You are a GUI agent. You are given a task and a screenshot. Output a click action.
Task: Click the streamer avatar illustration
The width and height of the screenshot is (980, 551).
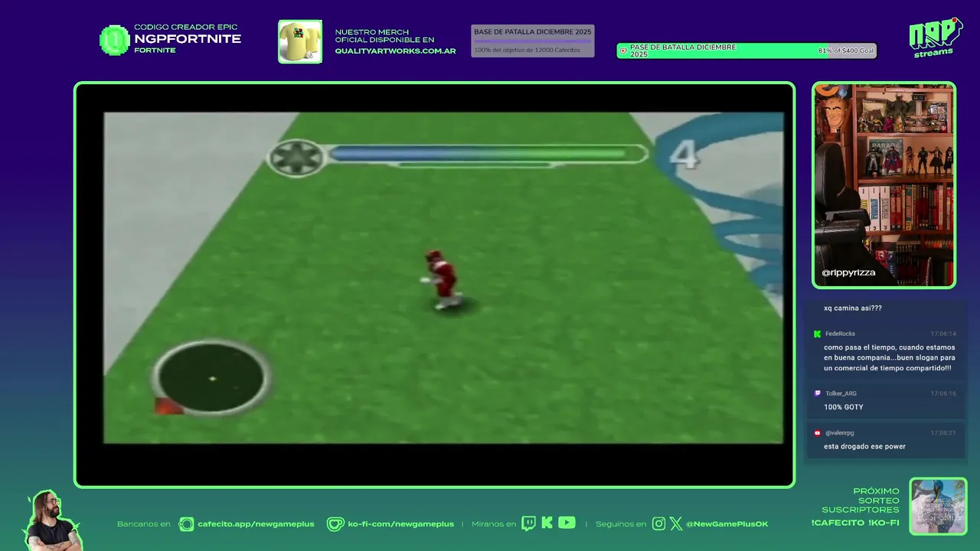tap(52, 520)
